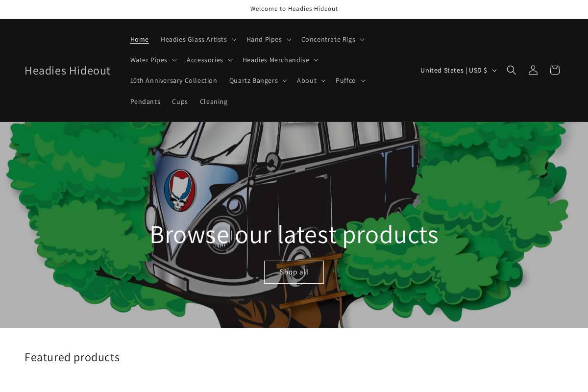Image resolution: width=588 pixels, height=392 pixels.
Task: Open the Pendants link
Action: pos(145,101)
